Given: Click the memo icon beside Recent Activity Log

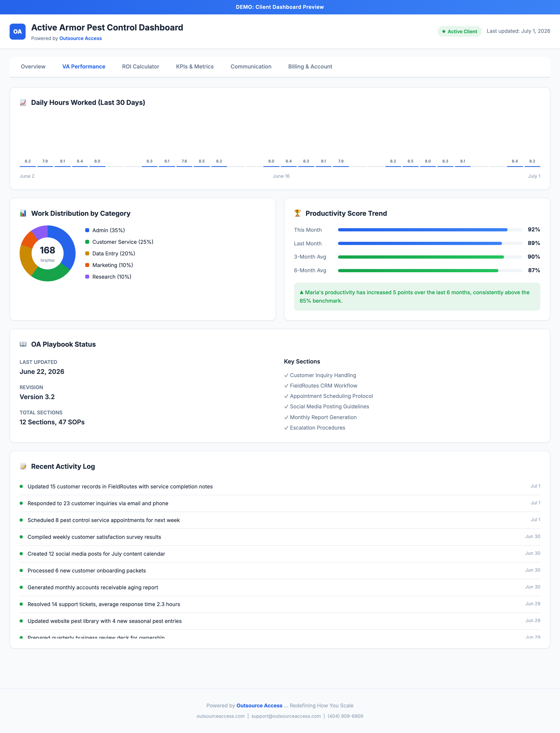Looking at the screenshot, I should (x=23, y=466).
